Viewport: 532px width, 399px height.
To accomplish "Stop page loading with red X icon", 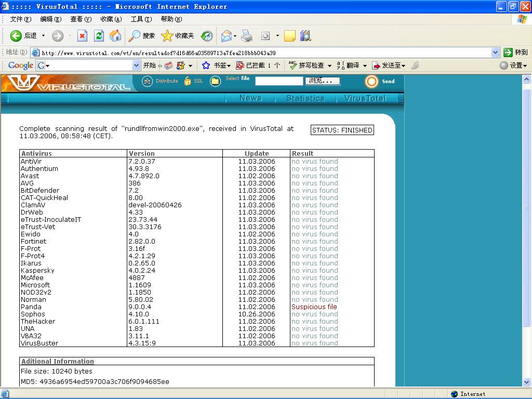I will [82, 36].
